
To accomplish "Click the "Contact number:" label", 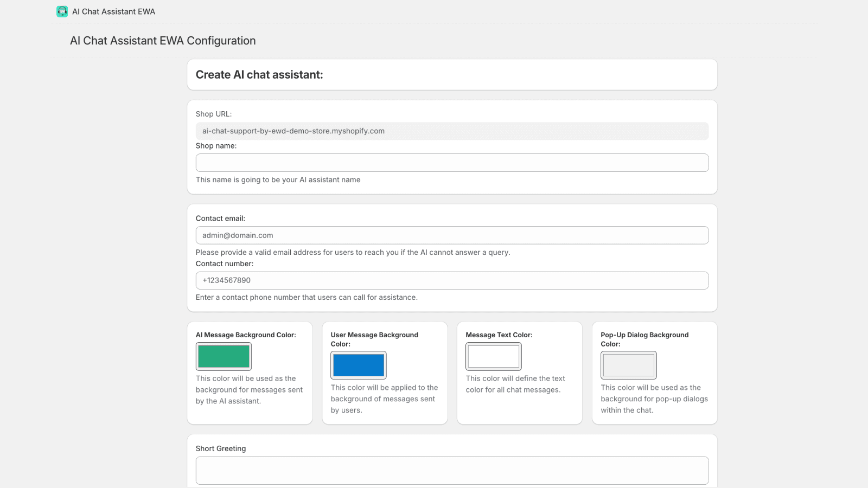I will click(225, 264).
